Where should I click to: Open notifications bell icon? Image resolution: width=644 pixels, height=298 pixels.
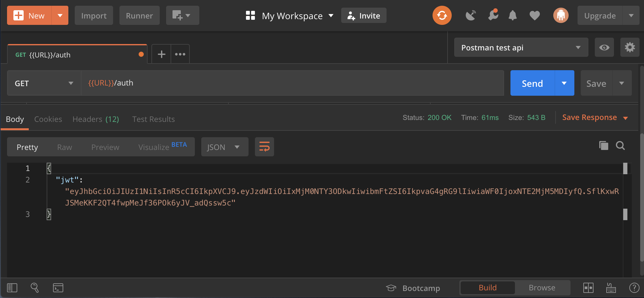tap(513, 15)
